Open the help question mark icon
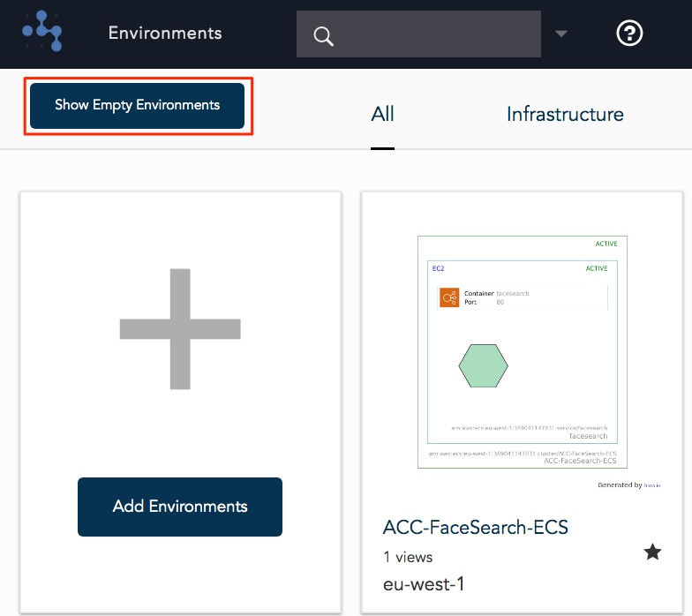The width and height of the screenshot is (692, 616). tap(629, 34)
